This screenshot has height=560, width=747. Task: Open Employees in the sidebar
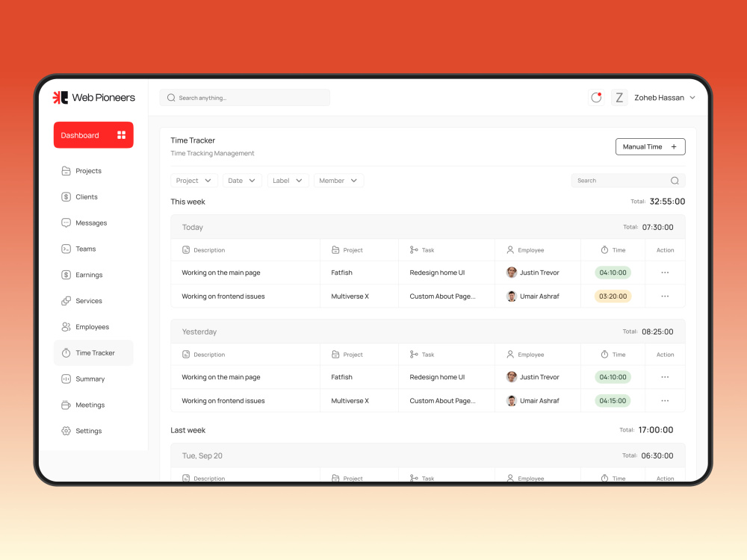click(92, 327)
